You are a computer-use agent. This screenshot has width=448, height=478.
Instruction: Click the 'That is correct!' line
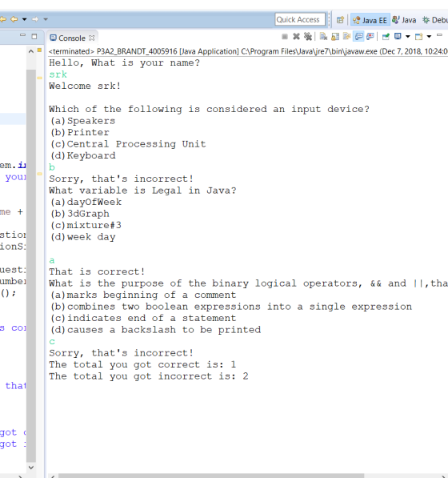(x=97, y=271)
